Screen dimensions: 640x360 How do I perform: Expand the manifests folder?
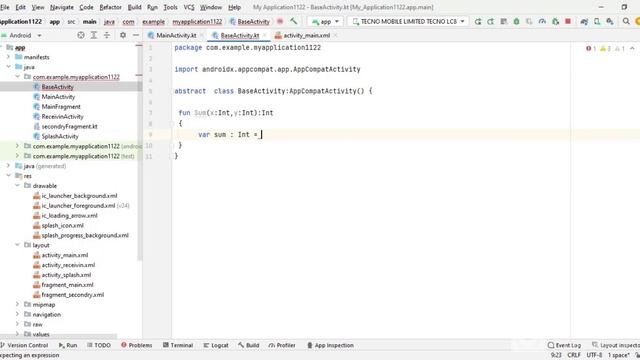click(8, 57)
